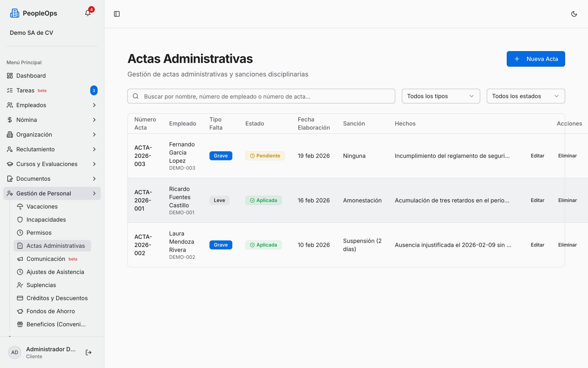The image size is (588, 368).
Task: Edit ACTA-2026-001 record
Action: point(537,200)
